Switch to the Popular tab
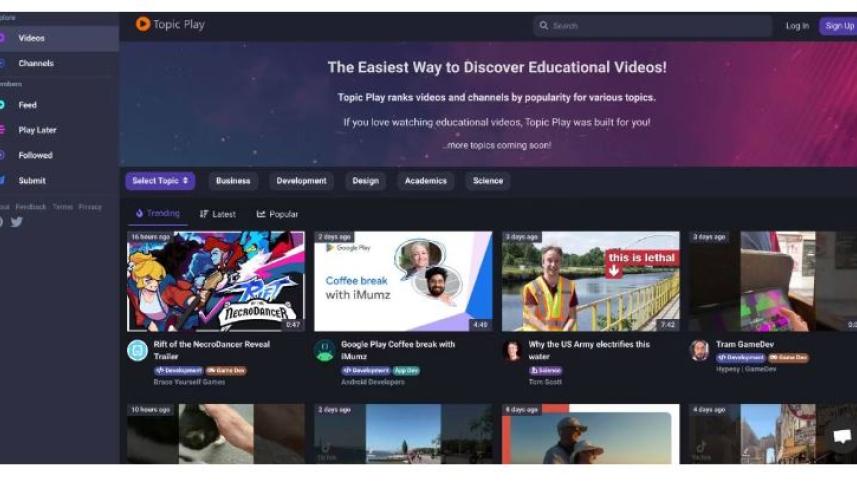Screen dimensions: 857x482 pyautogui.click(x=278, y=214)
